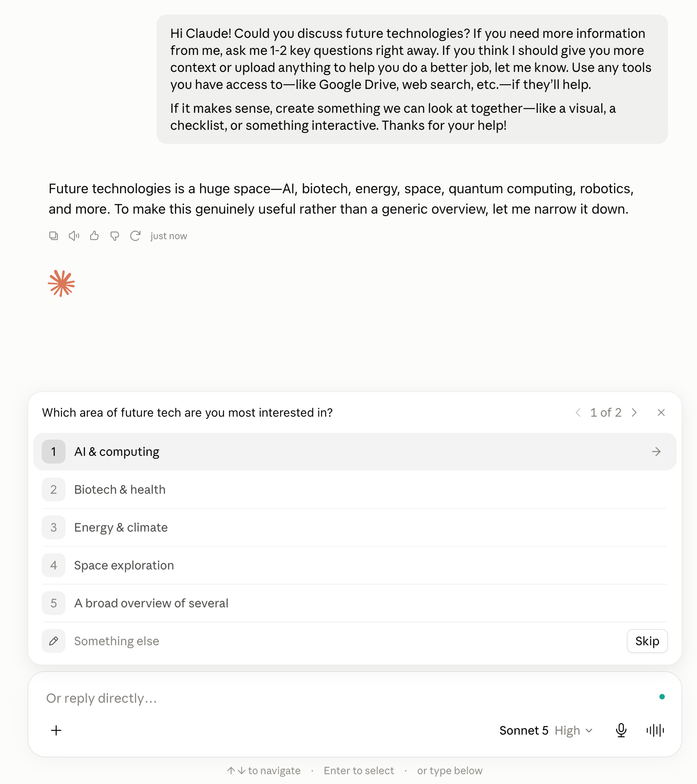
Task: Start dictation with microphone icon
Action: point(621,731)
